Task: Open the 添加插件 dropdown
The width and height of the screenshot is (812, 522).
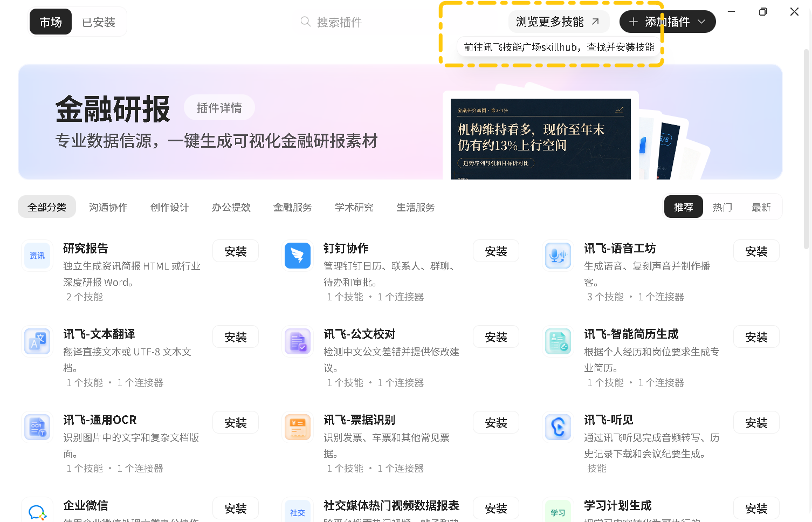Action: 668,22
